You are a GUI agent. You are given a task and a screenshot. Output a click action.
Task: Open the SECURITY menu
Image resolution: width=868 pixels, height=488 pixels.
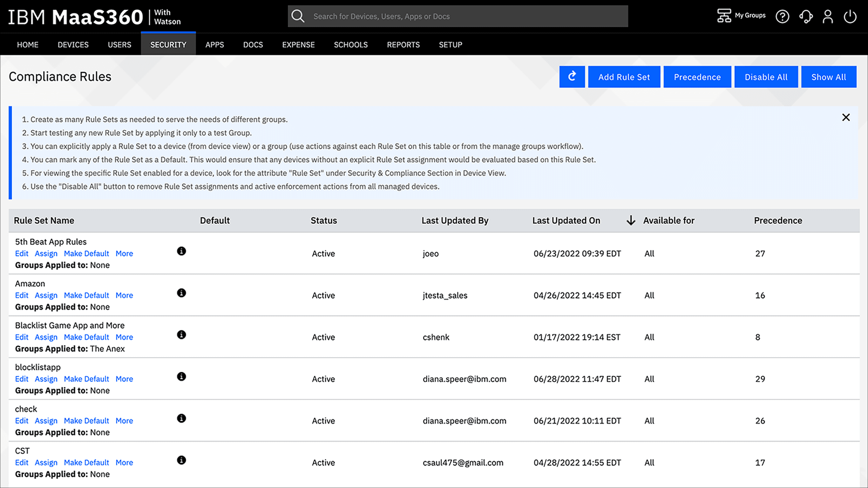168,44
